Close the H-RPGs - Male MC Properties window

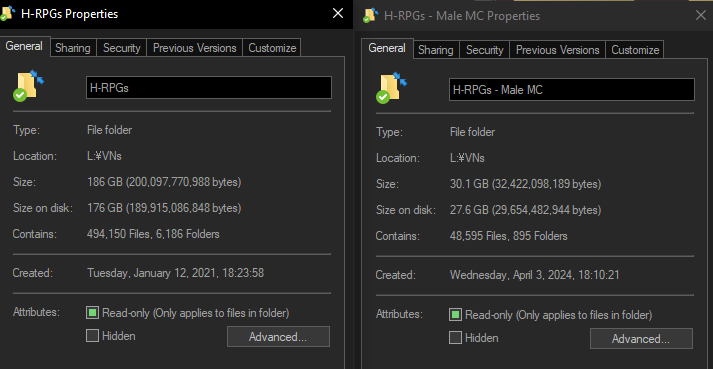(x=701, y=15)
